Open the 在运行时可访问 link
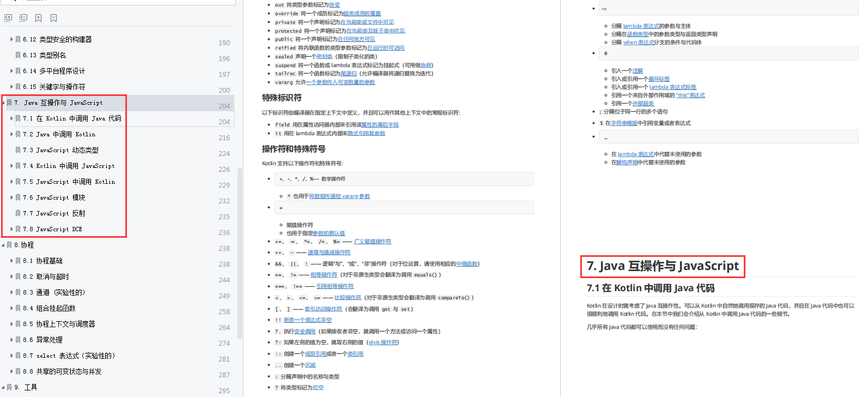The width and height of the screenshot is (868, 397). coord(386,48)
